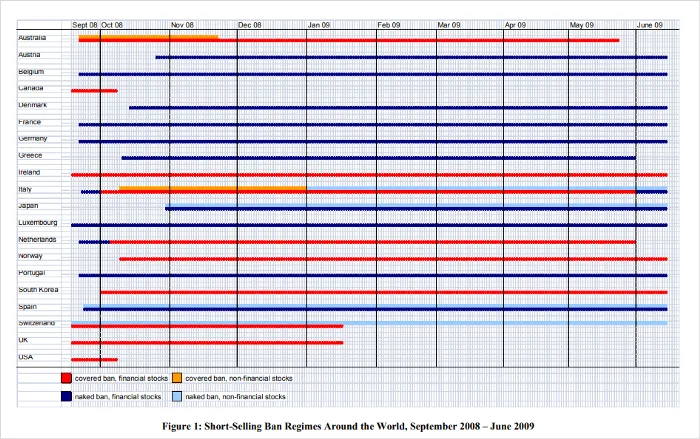Click the 'Sept 08' column header
Screen dimensions: 700x439
coord(85,25)
